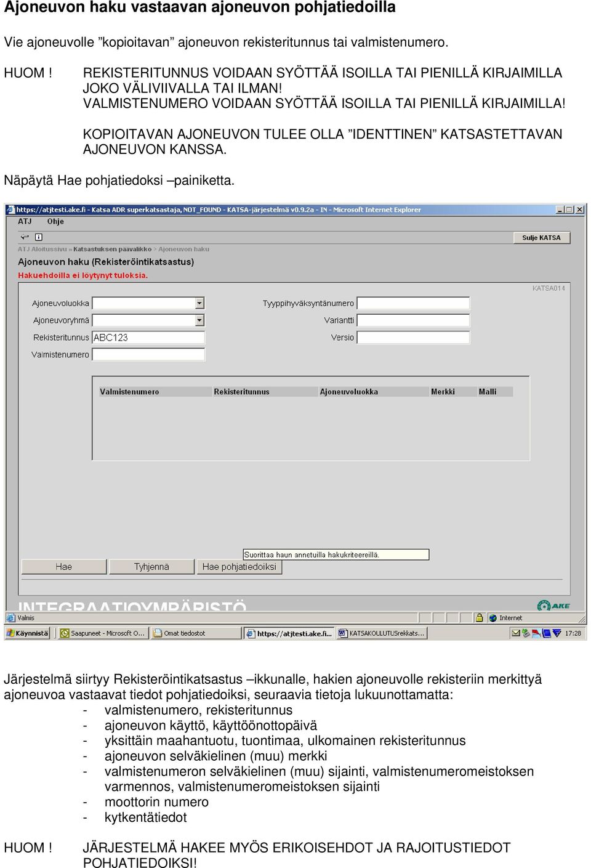Click the "Ajoneuvon haku (Rekisteröintikatsastus)" page heading
591x868 pixels.
(x=106, y=262)
